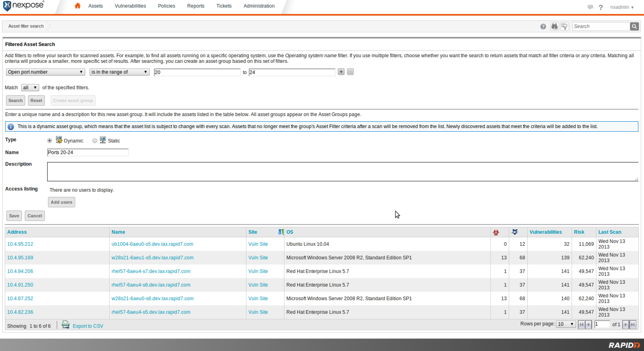Select the Static type radio button
This screenshot has height=351, width=644.
pos(95,141)
